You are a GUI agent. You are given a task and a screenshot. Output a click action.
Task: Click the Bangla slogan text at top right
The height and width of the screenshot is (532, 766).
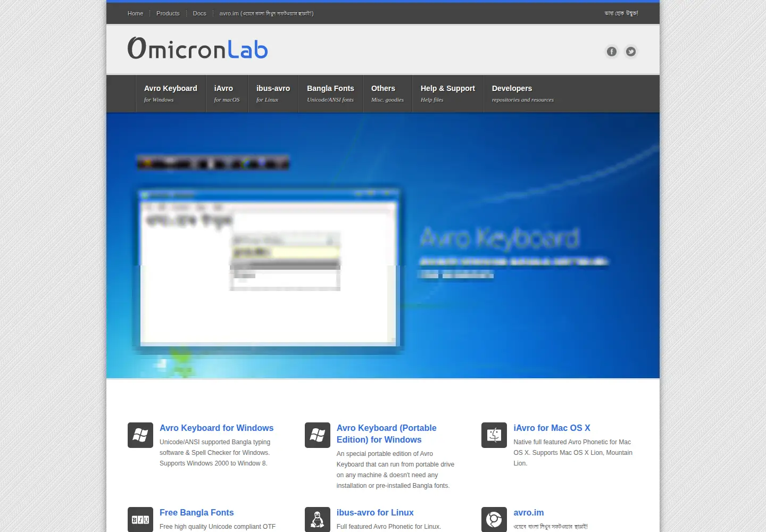621,13
